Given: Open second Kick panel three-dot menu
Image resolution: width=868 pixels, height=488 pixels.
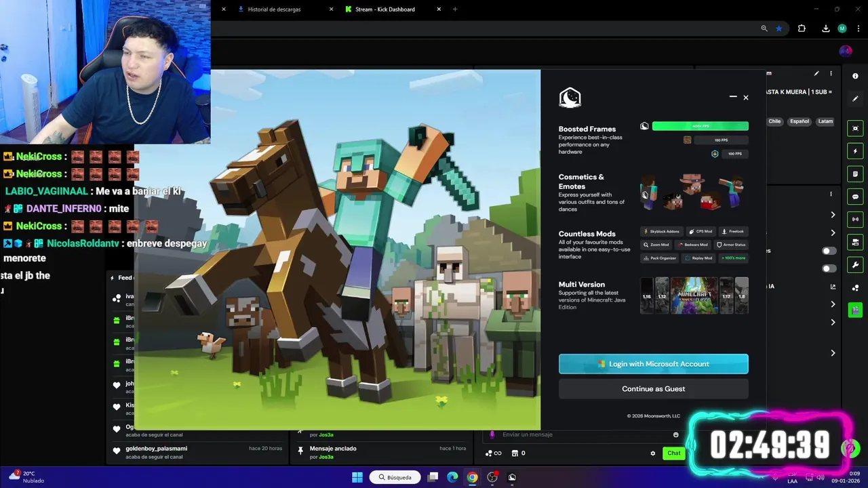Looking at the screenshot, I should coord(831,194).
